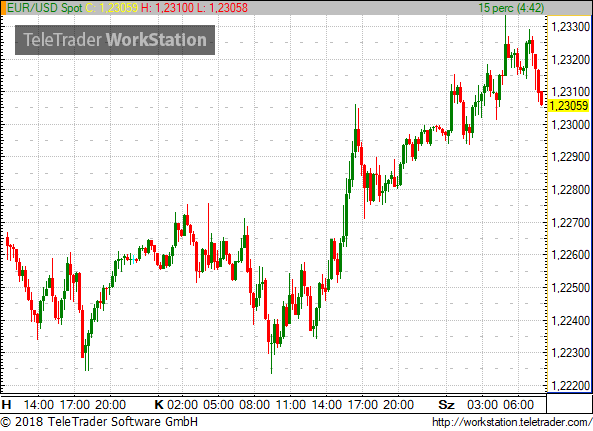Open the workstation.teletrader.com link

click(512, 422)
